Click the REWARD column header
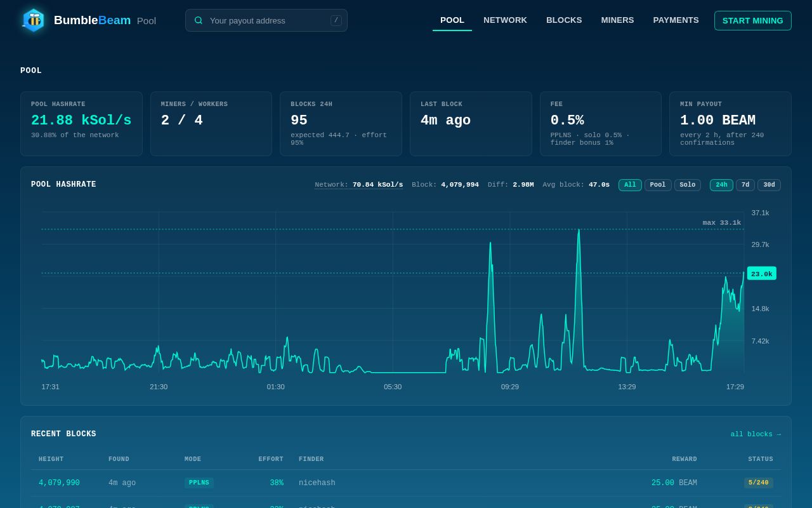Screen dimensions: 812x508 (684, 459)
